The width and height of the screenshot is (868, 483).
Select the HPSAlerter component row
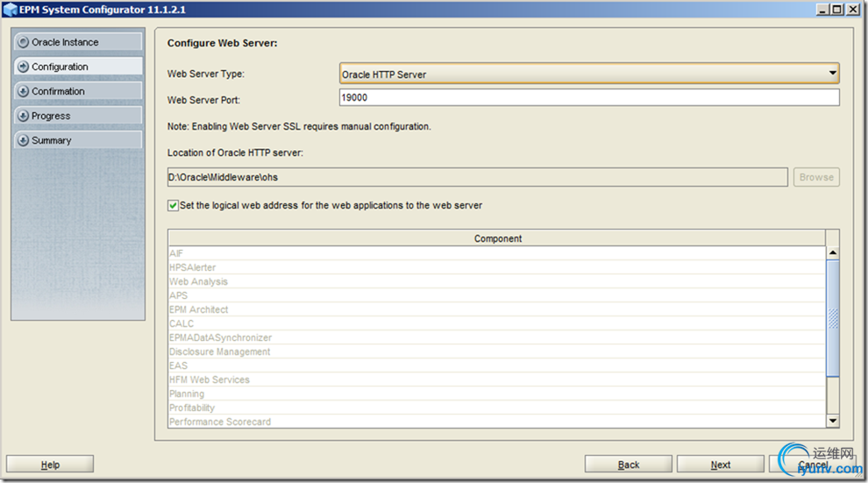click(x=496, y=267)
